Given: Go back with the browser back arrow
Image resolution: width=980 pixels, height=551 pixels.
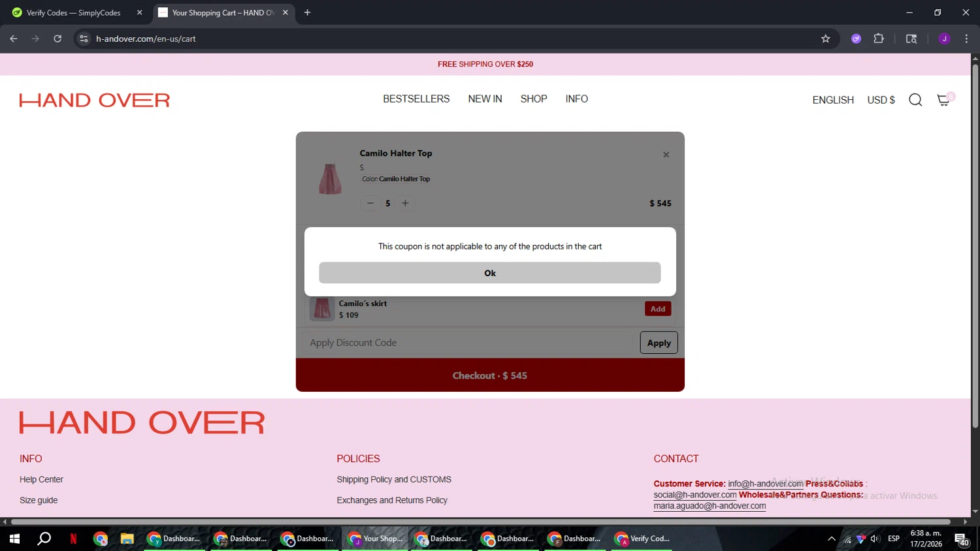Looking at the screenshot, I should coord(14,39).
